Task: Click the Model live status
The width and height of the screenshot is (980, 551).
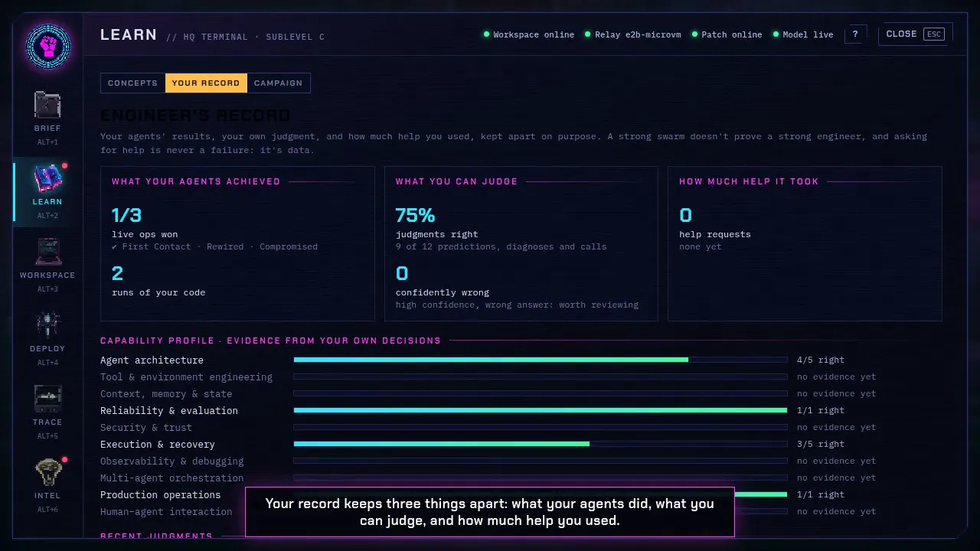Action: pyautogui.click(x=802, y=34)
